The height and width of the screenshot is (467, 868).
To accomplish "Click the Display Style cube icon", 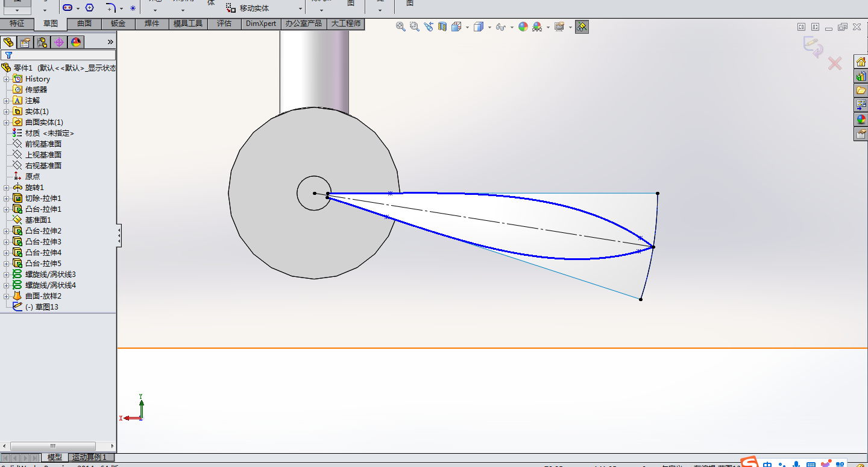I will click(479, 27).
